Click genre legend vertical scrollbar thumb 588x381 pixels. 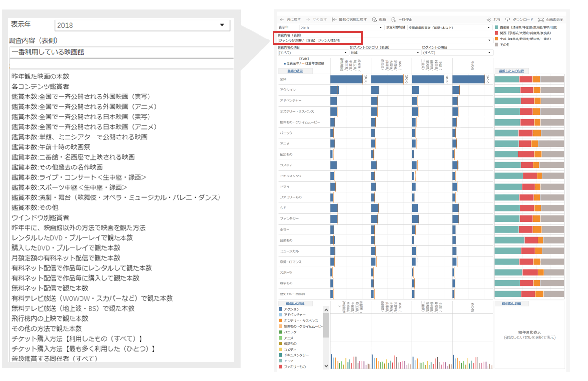coord(326,324)
